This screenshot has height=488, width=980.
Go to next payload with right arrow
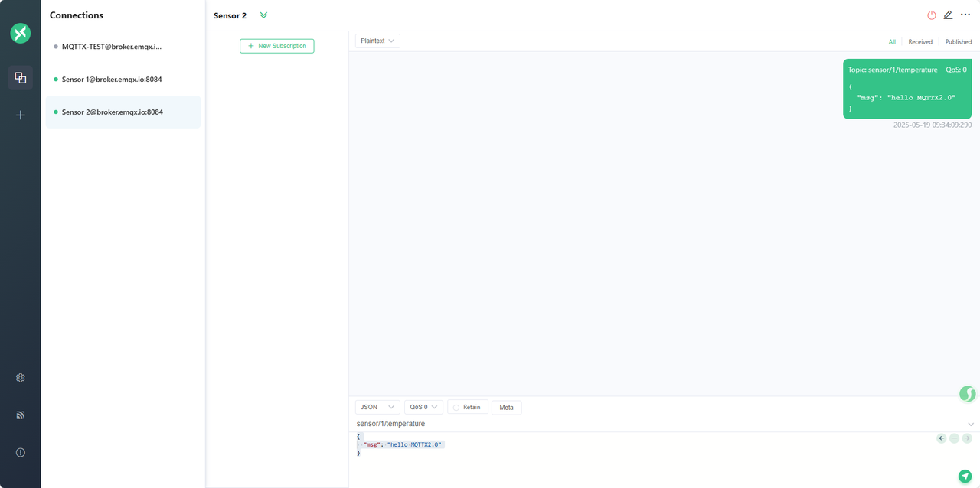[967, 438]
